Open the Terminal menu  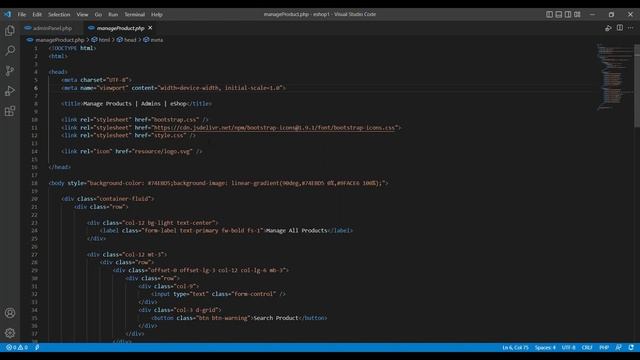[x=135, y=14]
